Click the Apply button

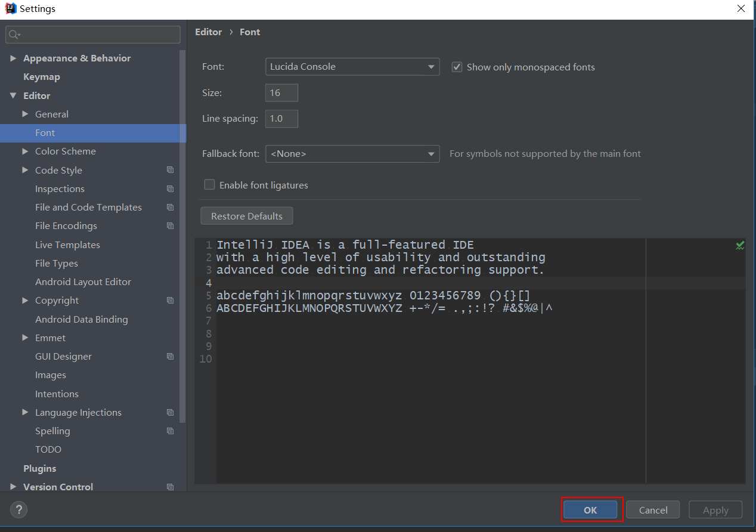pos(715,510)
